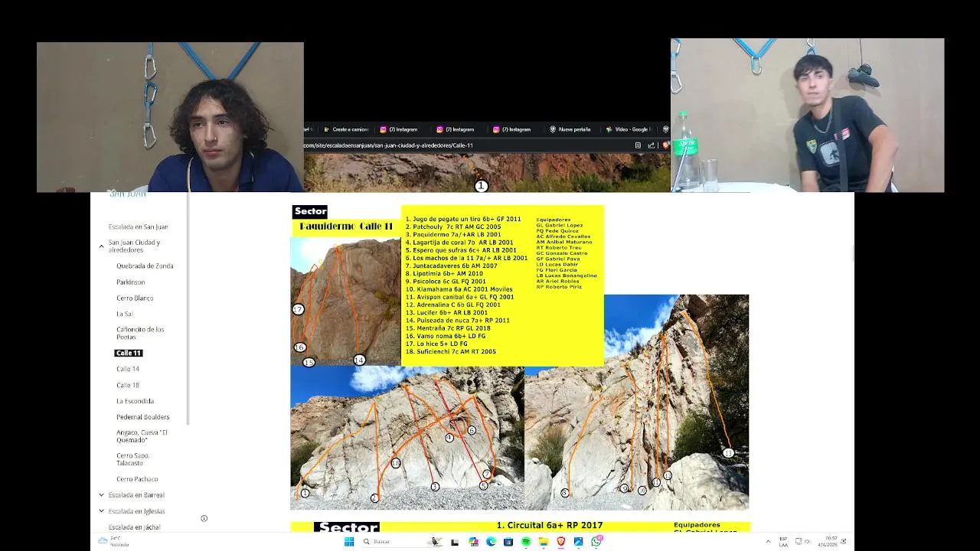Click the Paquidermo Calle 11 cliff photo
Viewport: 980px width, 551px height.
345,302
